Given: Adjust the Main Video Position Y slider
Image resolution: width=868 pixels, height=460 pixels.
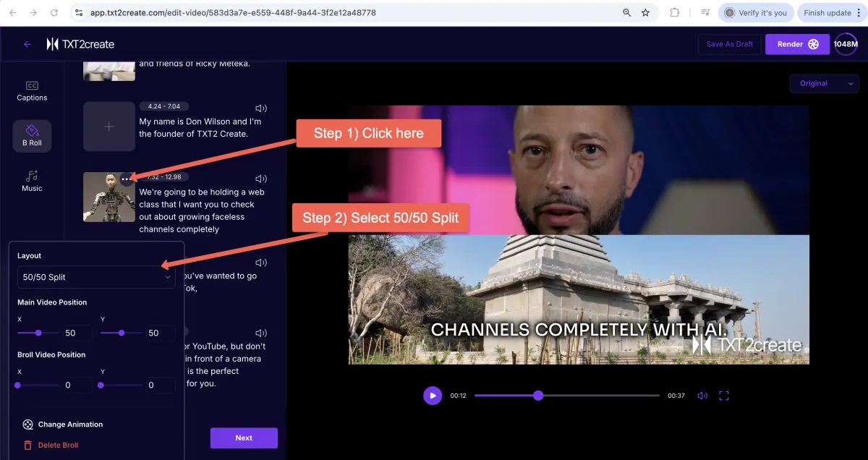Looking at the screenshot, I should [122, 333].
